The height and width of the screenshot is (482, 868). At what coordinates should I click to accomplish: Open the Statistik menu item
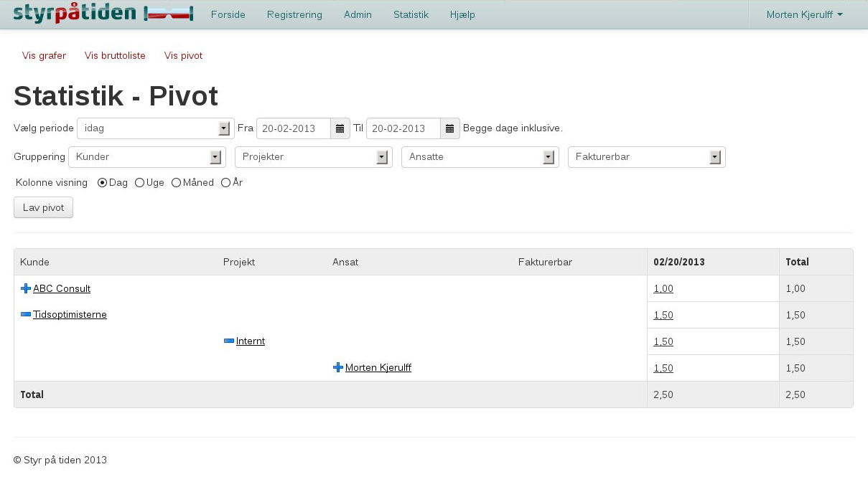coord(411,14)
